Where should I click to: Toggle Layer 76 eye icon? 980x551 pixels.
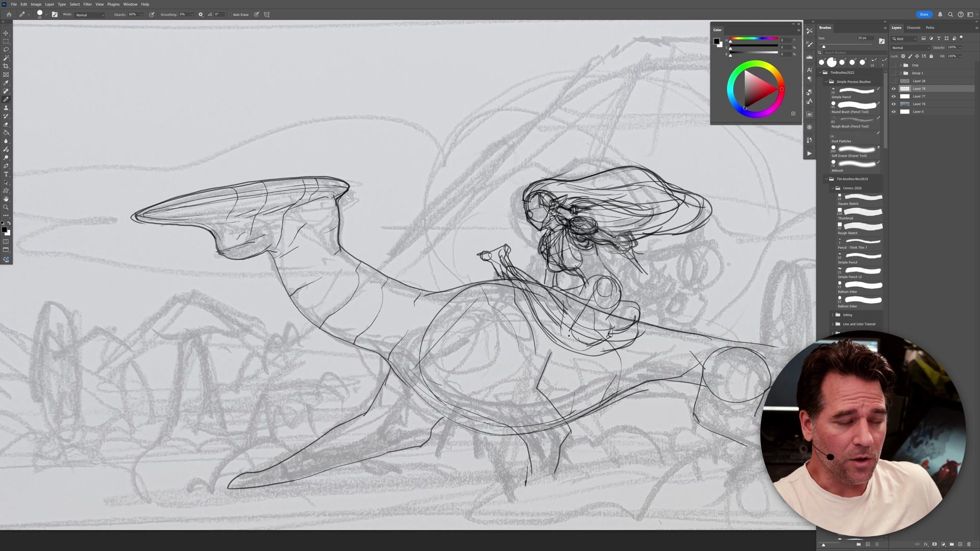click(894, 104)
